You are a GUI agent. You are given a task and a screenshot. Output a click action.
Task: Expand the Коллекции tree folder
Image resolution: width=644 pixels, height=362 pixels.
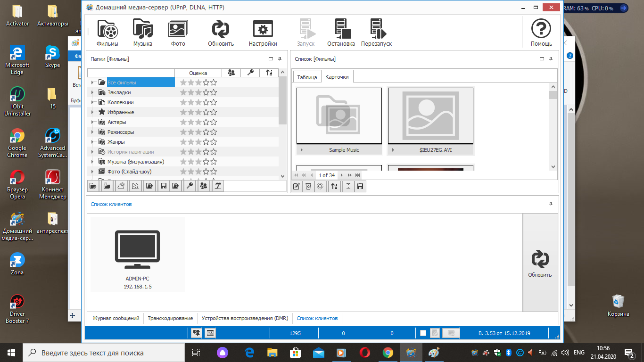(92, 102)
